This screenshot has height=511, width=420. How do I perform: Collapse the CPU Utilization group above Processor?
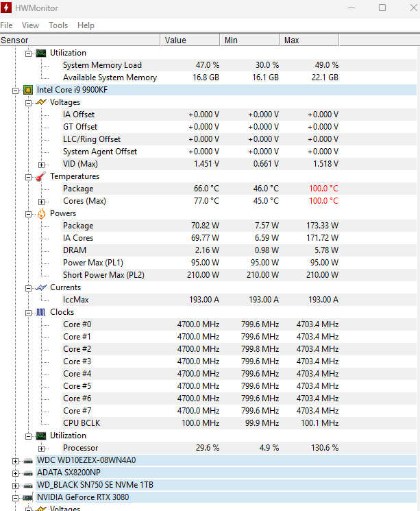click(x=29, y=436)
